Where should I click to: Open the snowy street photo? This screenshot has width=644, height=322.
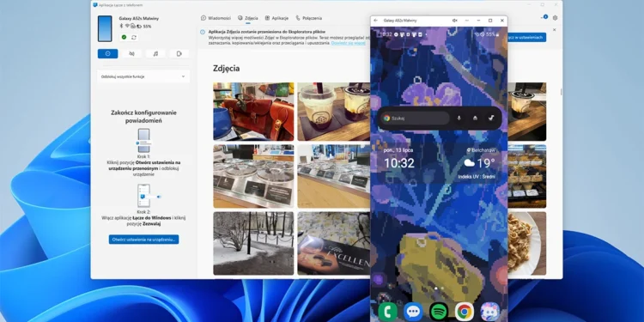pyautogui.click(x=253, y=243)
